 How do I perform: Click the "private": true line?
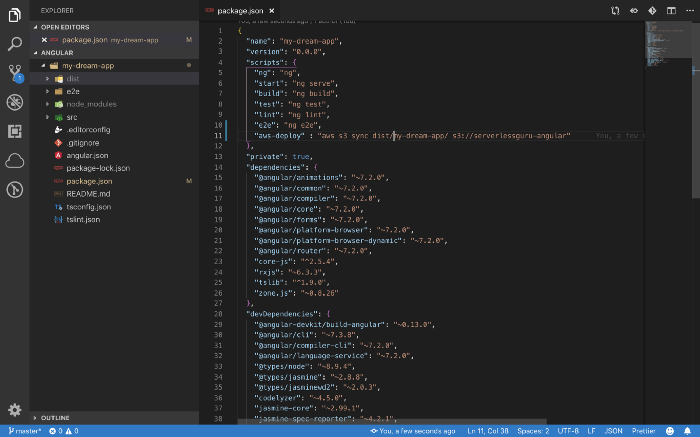click(x=279, y=157)
